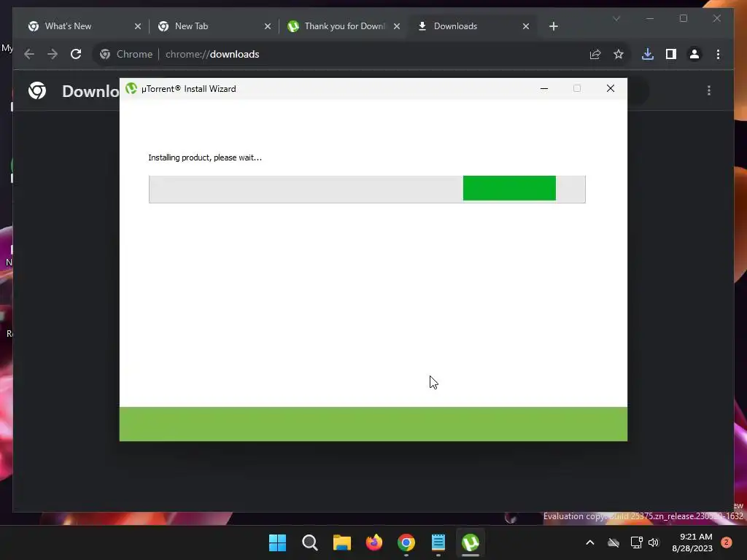Screen dimensions: 747x560
Task: Open the Thank you for Downloading tab
Action: (x=344, y=26)
